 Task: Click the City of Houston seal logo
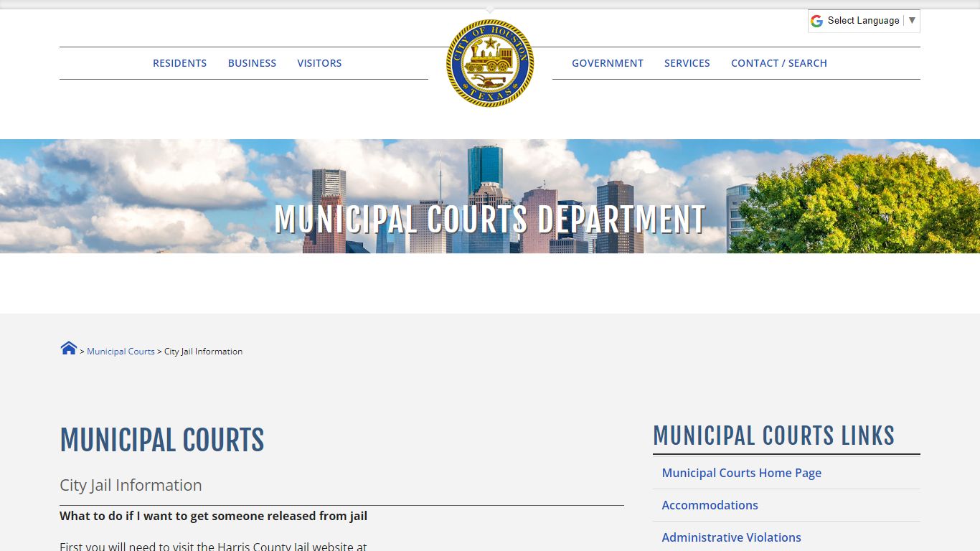pos(490,63)
